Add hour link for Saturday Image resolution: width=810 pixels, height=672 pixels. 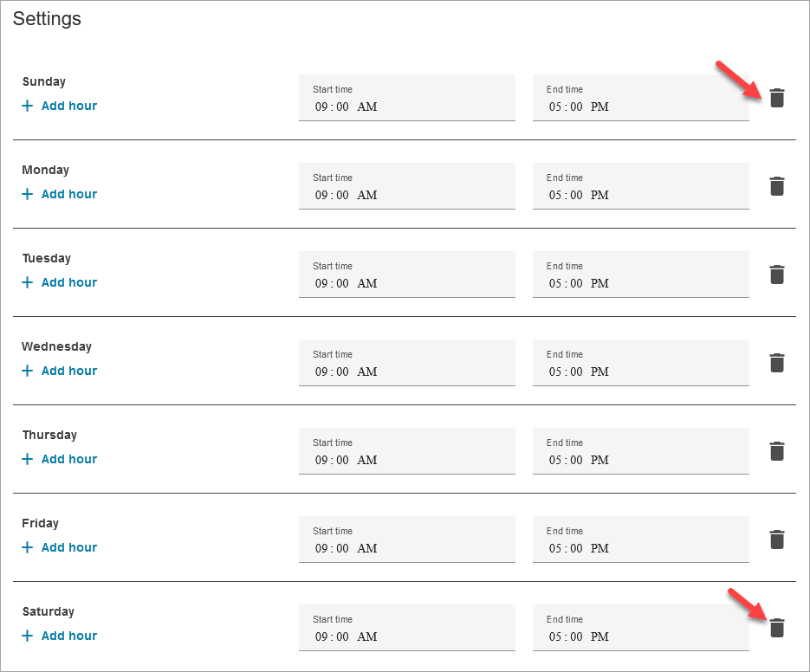click(69, 636)
